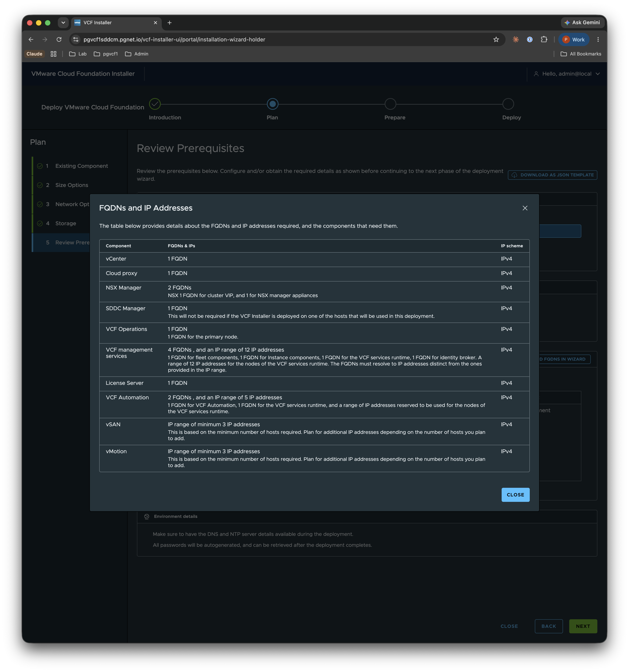
Task: Click the Review Prerequisites heading
Action: point(190,148)
